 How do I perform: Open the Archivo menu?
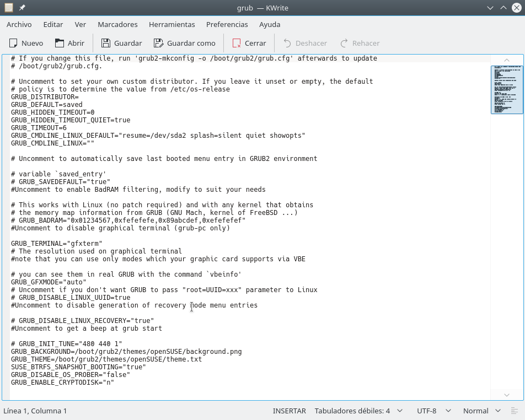click(x=19, y=24)
